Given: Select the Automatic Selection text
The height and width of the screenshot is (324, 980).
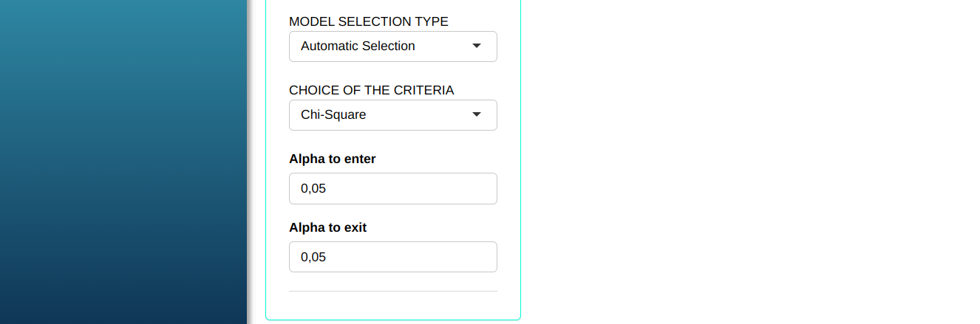Looking at the screenshot, I should (x=358, y=46).
